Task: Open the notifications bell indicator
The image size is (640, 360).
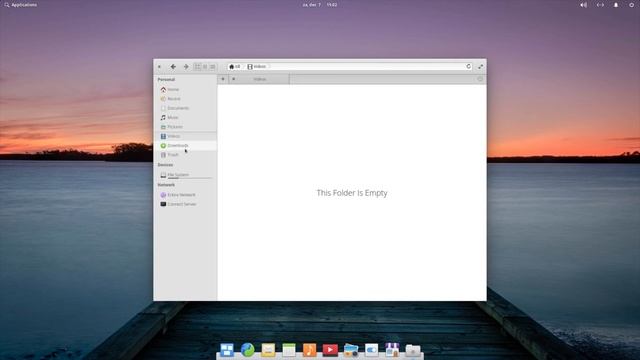Action: point(616,5)
